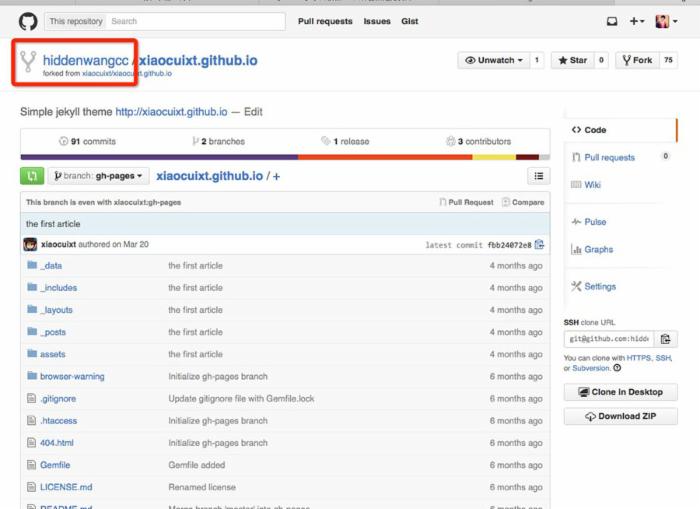Open the .htaccess file

58,421
